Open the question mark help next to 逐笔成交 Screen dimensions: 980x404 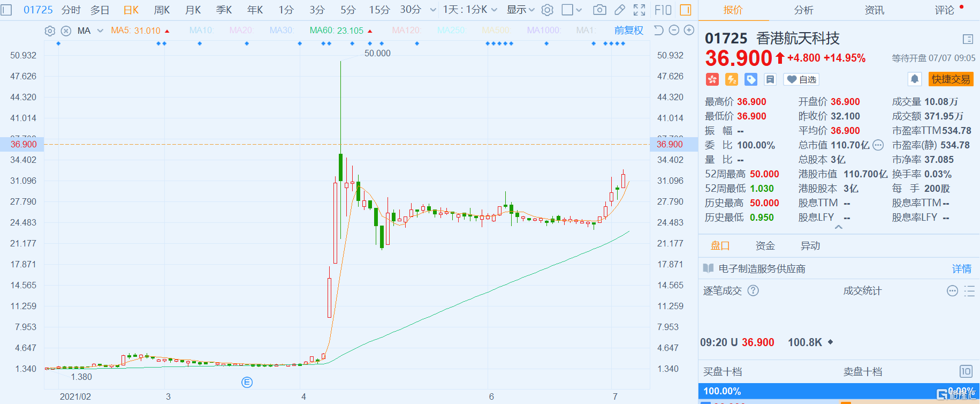[753, 291]
